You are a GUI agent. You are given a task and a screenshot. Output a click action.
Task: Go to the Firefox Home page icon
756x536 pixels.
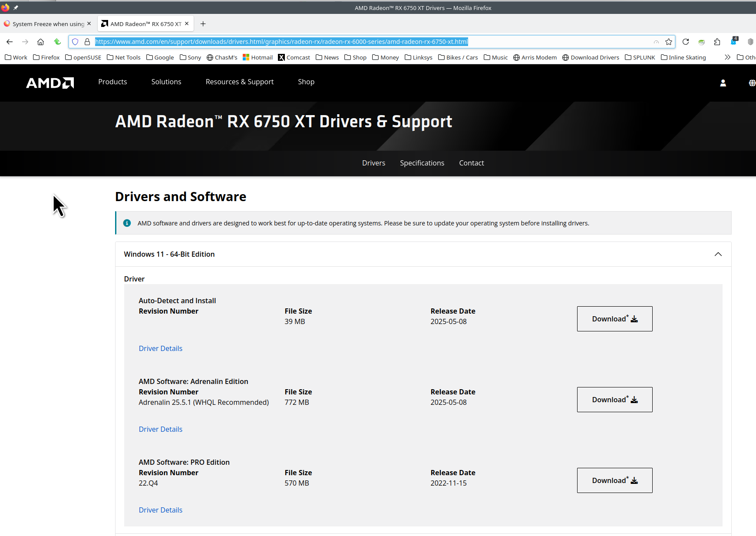pos(40,42)
